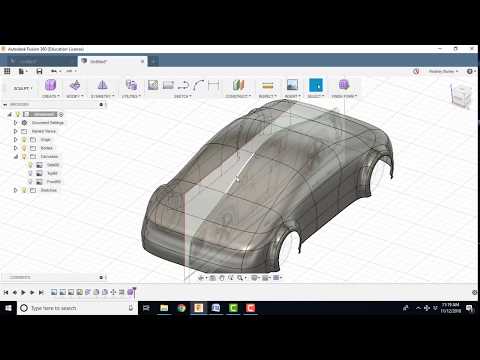Open the Sketch menu
This screenshot has width=480, height=360.
pos(183,96)
